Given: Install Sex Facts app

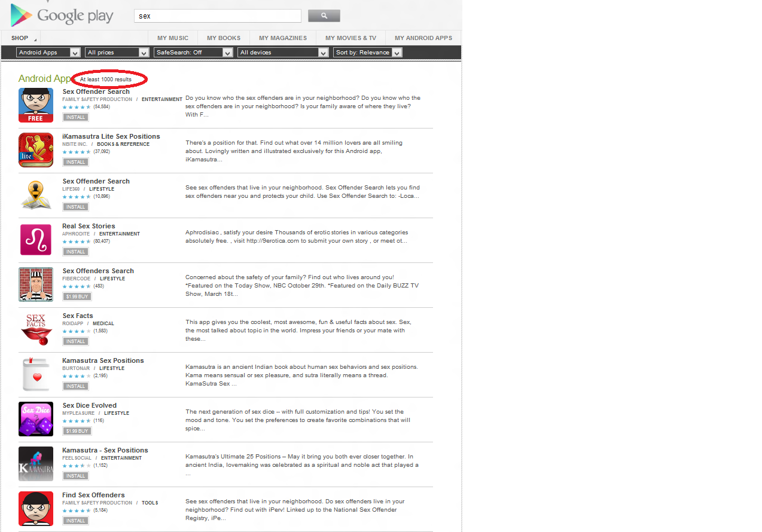Looking at the screenshot, I should coord(76,341).
